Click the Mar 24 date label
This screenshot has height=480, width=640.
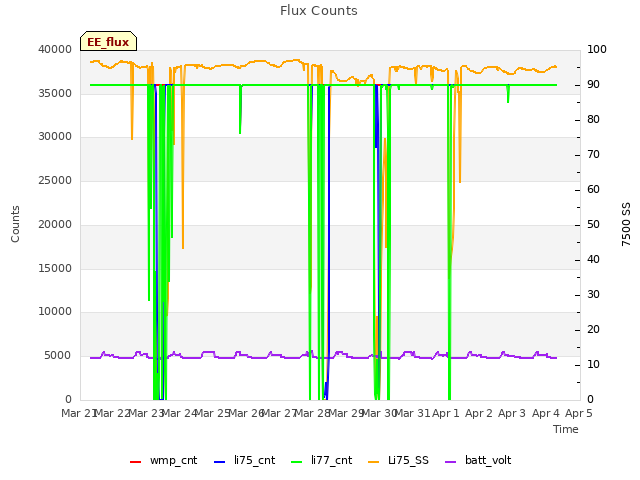(x=179, y=413)
